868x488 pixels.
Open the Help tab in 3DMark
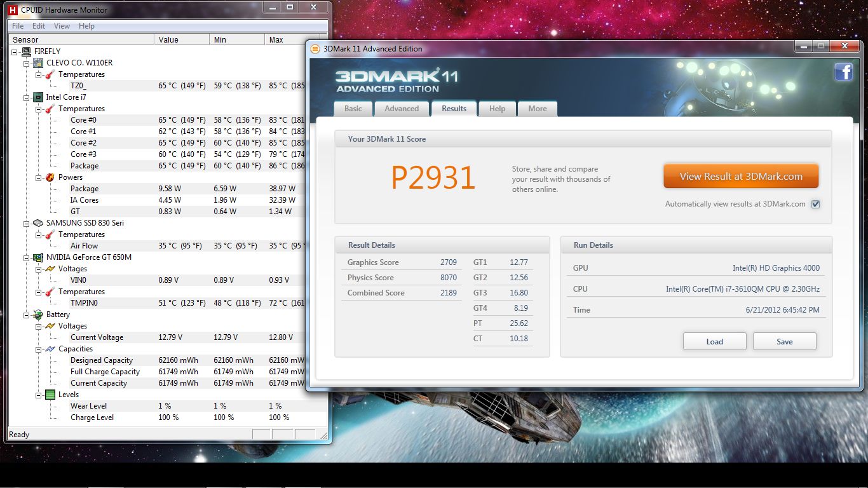coord(498,109)
